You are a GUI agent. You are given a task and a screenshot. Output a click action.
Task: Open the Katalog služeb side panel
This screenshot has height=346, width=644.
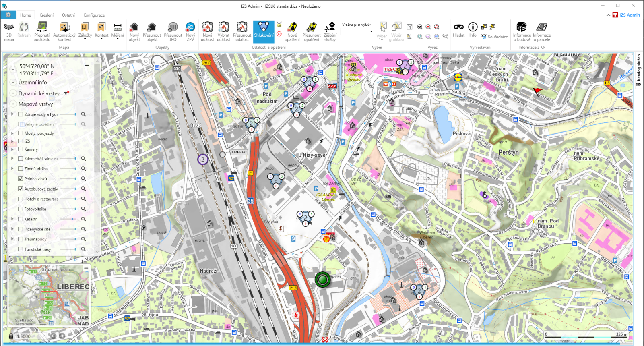638,70
